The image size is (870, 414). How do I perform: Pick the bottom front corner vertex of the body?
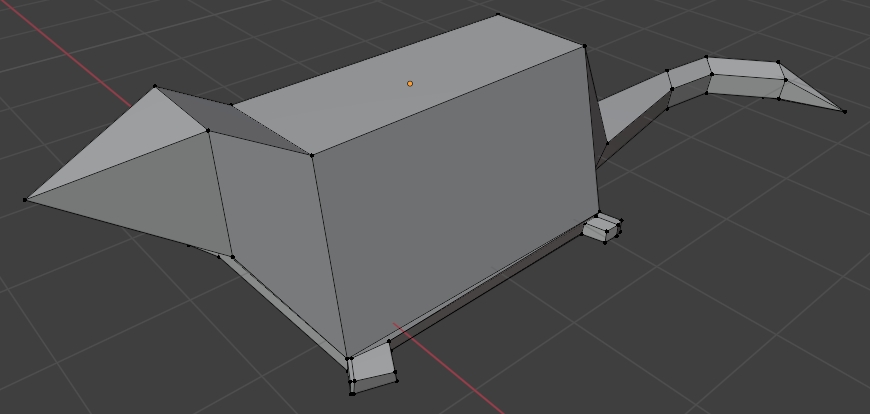[x=349, y=357]
